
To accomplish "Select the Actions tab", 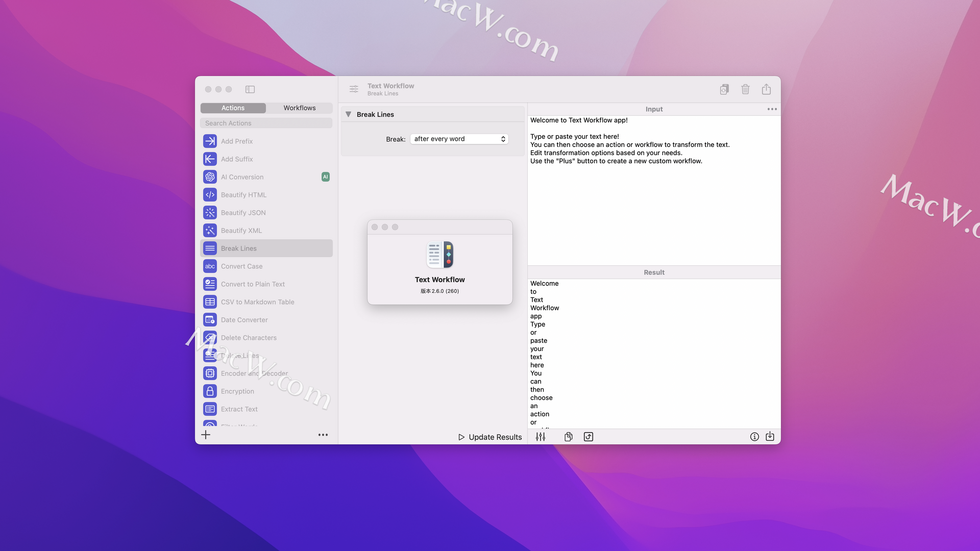I will coord(233,108).
